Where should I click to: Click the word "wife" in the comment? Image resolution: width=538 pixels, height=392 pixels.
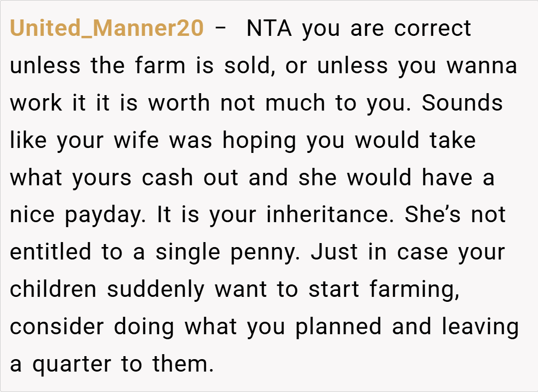tap(137, 140)
